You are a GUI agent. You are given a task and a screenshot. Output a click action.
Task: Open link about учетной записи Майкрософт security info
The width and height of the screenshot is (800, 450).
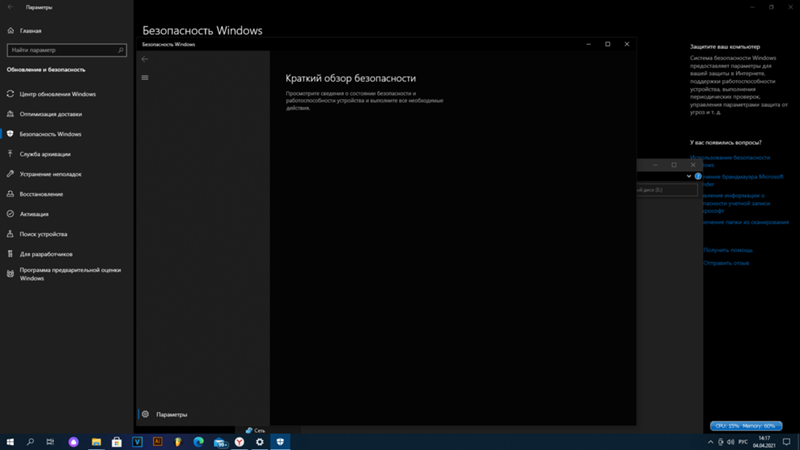[x=737, y=203]
